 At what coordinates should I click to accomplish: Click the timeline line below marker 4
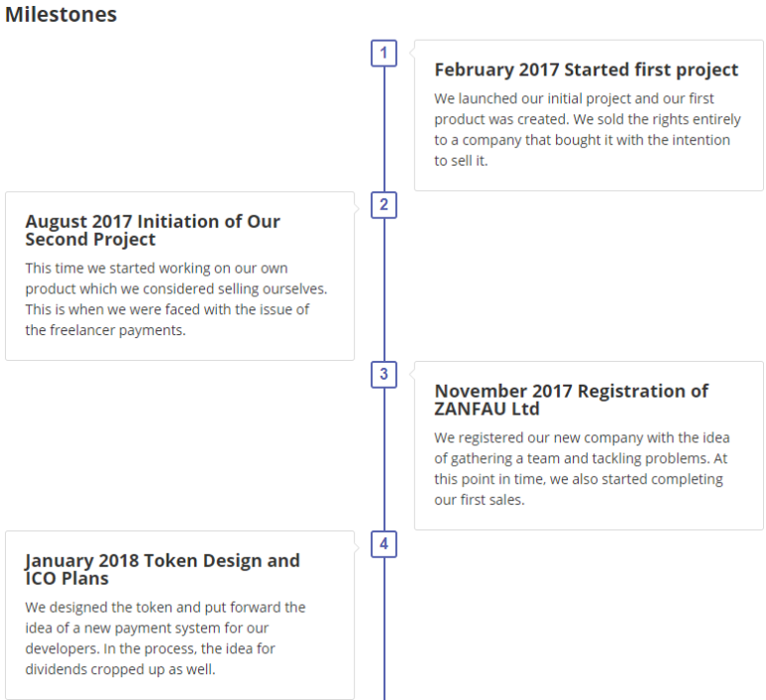pyautogui.click(x=383, y=629)
